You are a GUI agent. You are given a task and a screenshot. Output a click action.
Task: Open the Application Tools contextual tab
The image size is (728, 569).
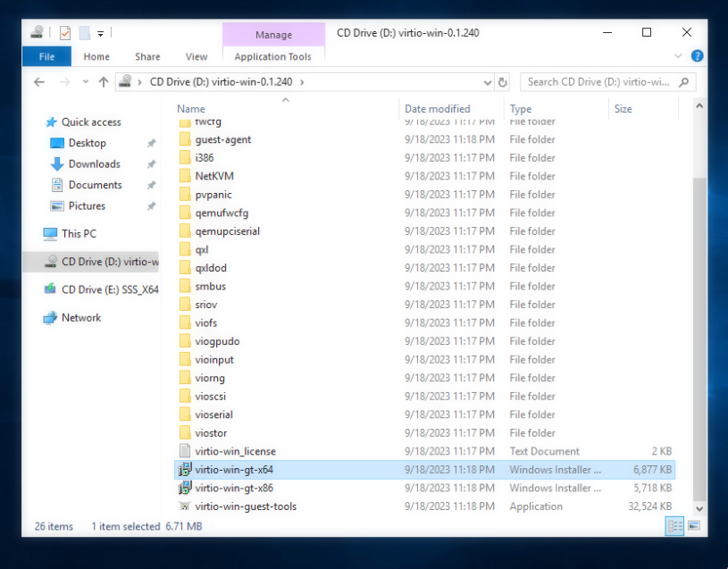click(272, 56)
